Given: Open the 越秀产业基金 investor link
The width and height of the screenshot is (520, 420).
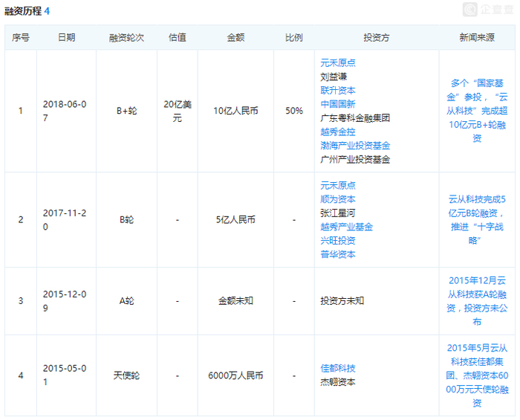Looking at the screenshot, I should coord(346,227).
